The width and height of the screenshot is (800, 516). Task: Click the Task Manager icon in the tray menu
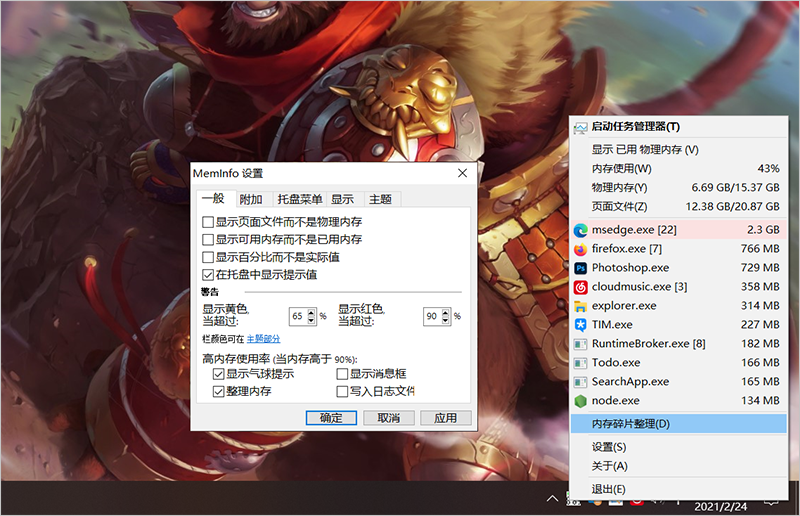coord(580,128)
